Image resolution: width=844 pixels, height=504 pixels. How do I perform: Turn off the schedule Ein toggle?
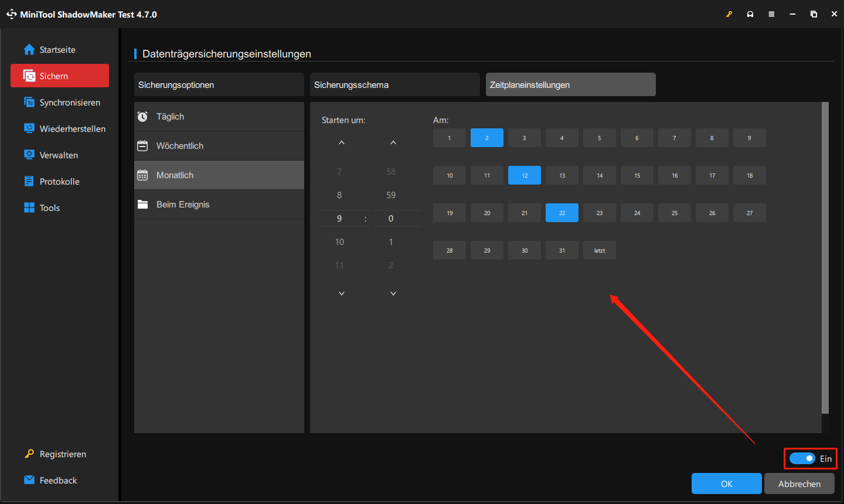(x=802, y=458)
